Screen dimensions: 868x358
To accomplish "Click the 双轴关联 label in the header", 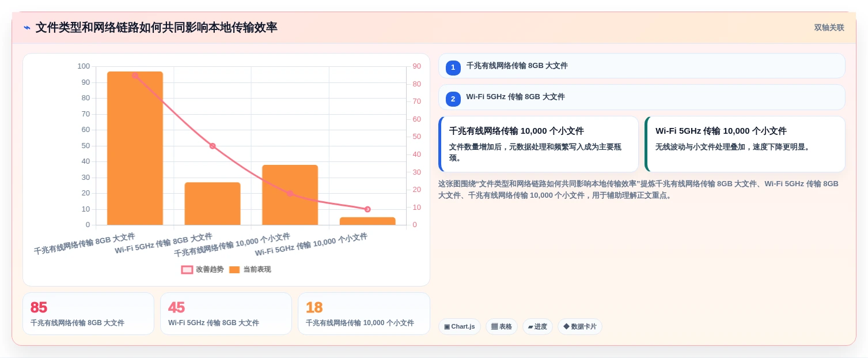I will click(x=829, y=28).
